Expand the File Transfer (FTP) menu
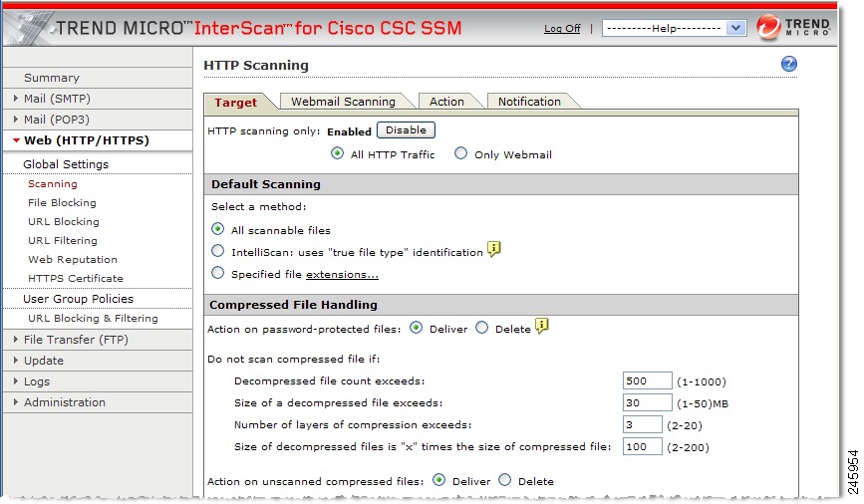The image size is (864, 504). click(x=98, y=340)
